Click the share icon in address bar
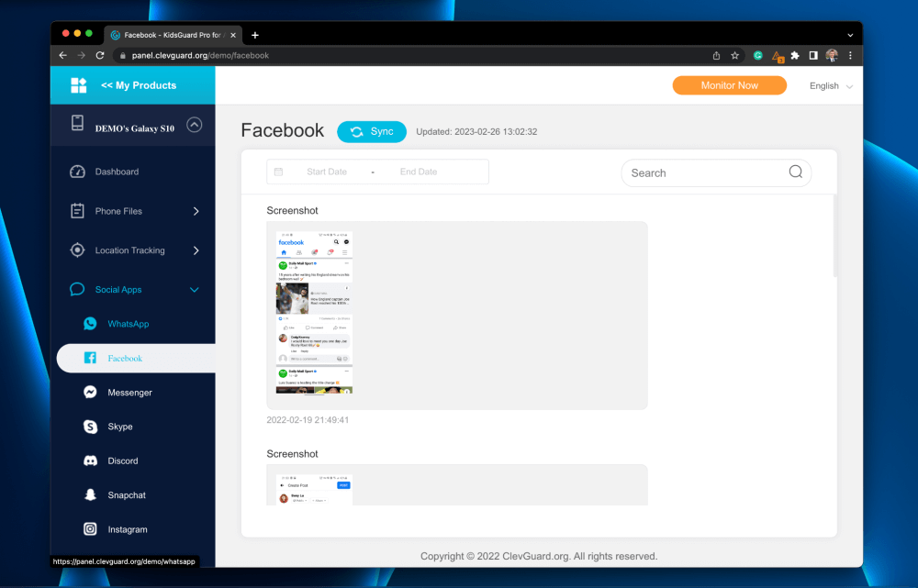 (717, 56)
